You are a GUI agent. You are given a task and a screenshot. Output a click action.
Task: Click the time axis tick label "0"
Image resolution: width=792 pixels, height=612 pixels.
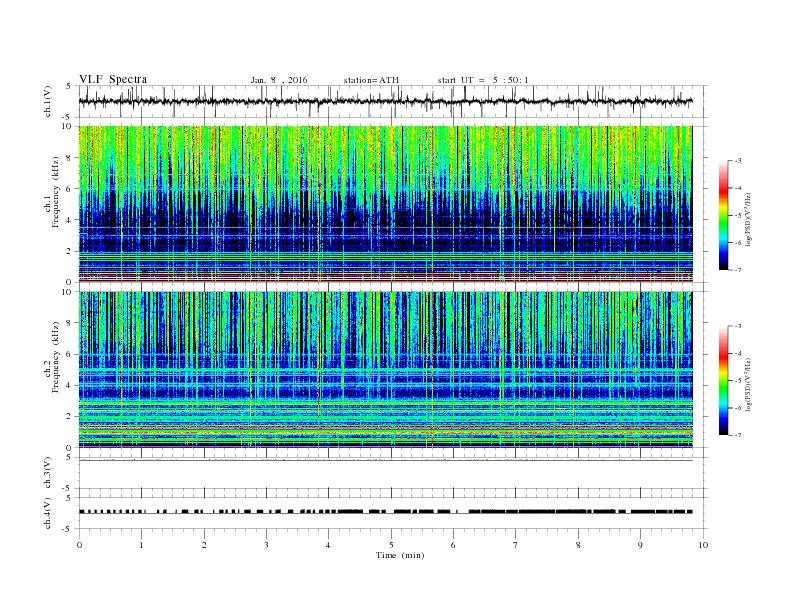pos(79,545)
